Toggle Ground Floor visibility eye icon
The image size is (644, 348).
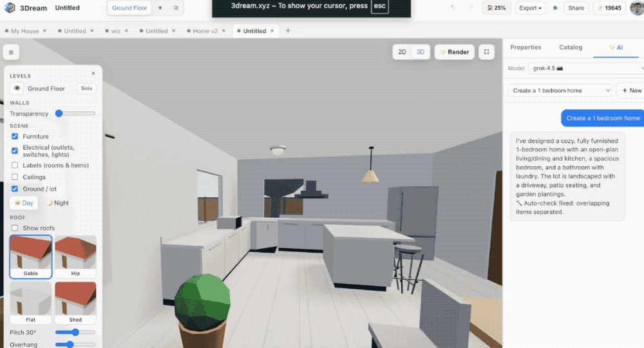[x=17, y=88]
